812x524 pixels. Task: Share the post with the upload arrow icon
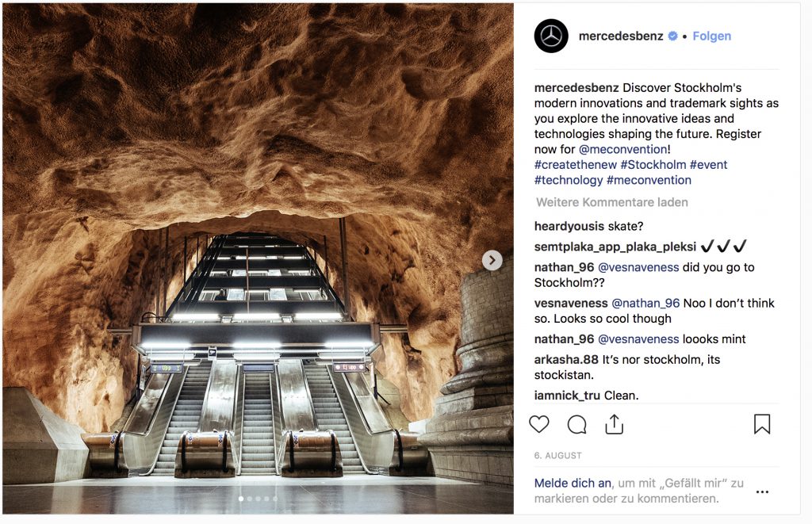pyautogui.click(x=615, y=423)
